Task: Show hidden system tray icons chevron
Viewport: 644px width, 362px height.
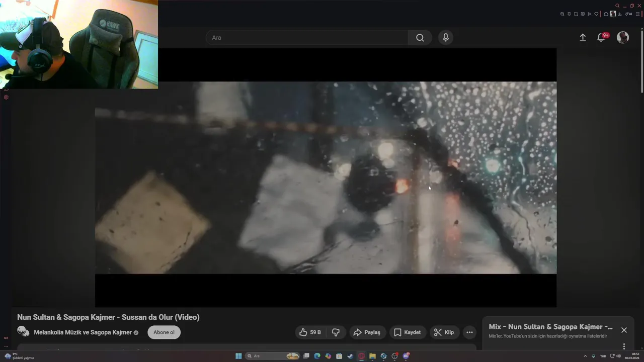Action: pos(585,356)
